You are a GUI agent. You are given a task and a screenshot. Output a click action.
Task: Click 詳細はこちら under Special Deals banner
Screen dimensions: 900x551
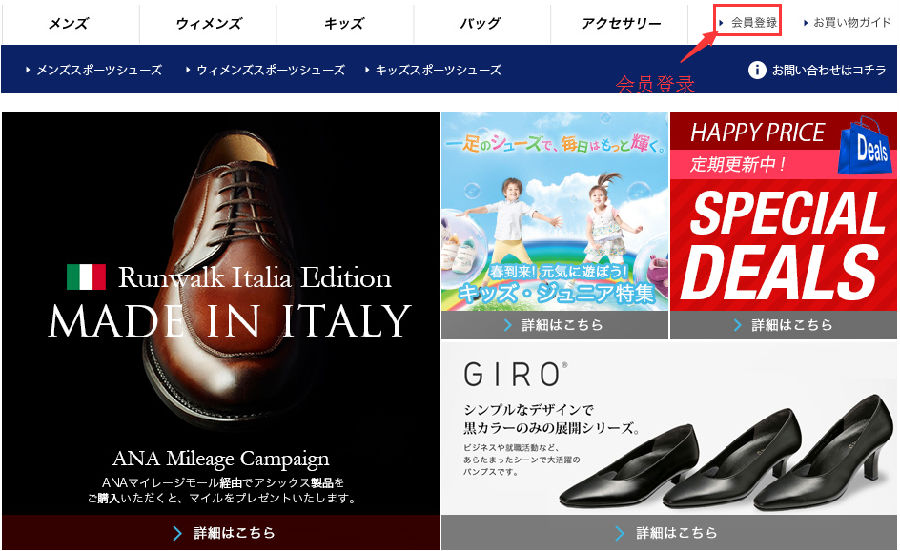point(783,325)
